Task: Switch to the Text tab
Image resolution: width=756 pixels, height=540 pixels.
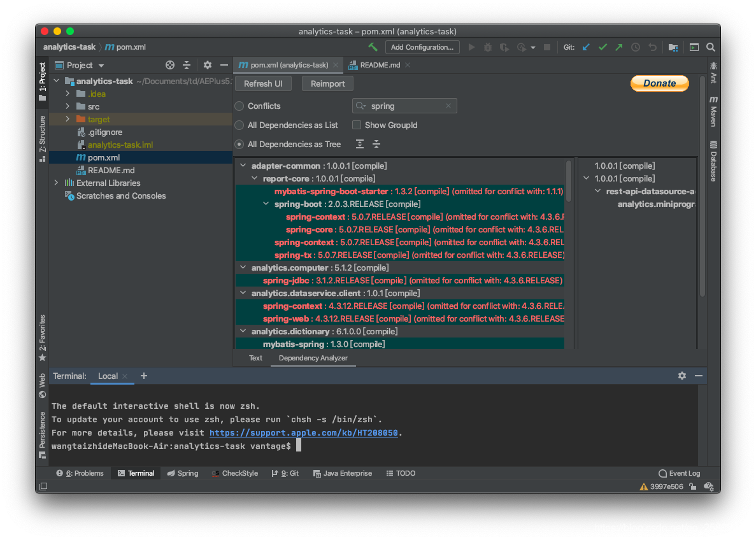Action: pos(255,358)
